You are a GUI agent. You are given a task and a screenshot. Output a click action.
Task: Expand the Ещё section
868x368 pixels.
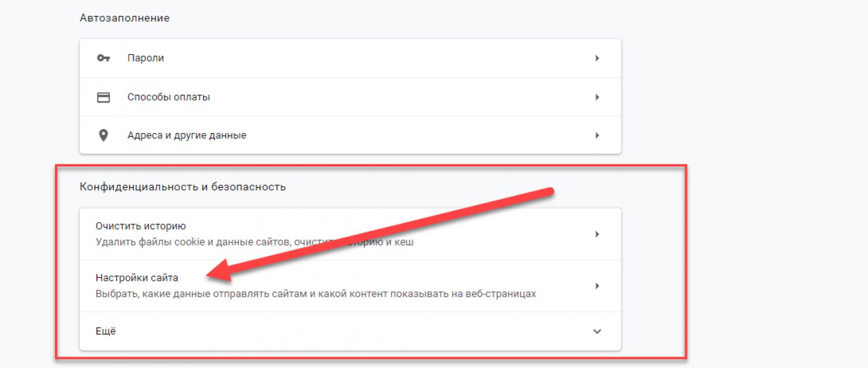coord(350,331)
